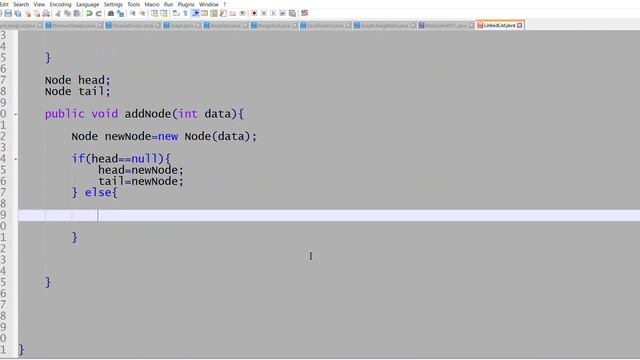The height and width of the screenshot is (360, 640).
Task: Toggle file monitoring eye icon
Action: point(242,13)
